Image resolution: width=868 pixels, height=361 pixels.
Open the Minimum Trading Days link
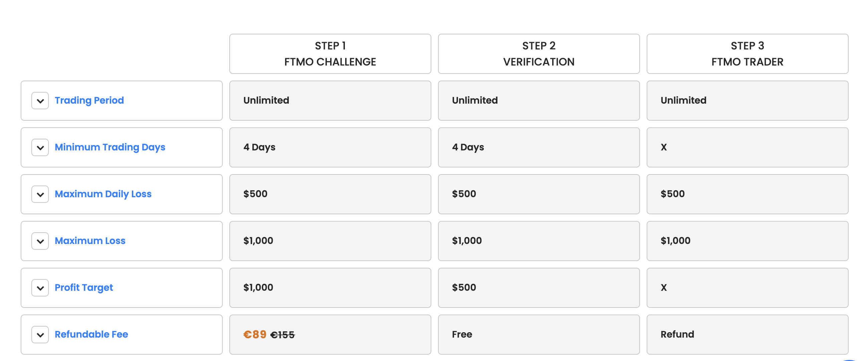(110, 147)
